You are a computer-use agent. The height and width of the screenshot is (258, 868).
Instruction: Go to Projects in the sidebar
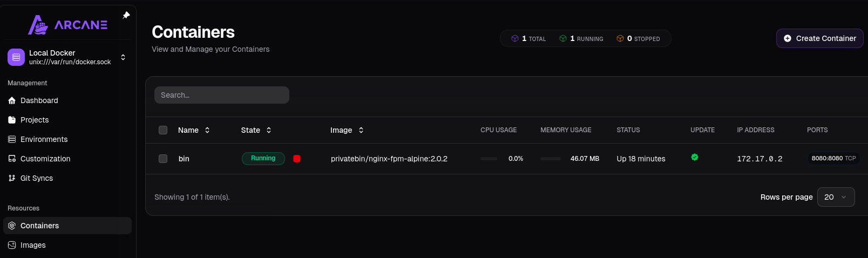coord(35,120)
